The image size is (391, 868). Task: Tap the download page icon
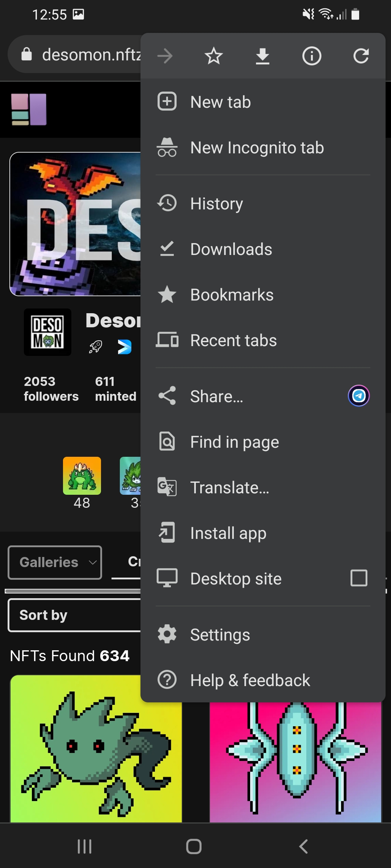coord(262,56)
